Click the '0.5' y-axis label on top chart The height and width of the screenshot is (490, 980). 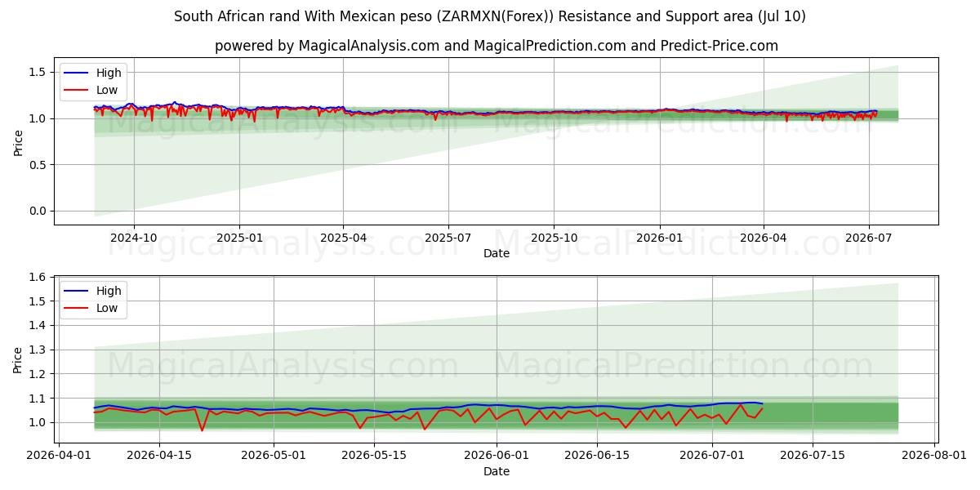pyautogui.click(x=39, y=165)
